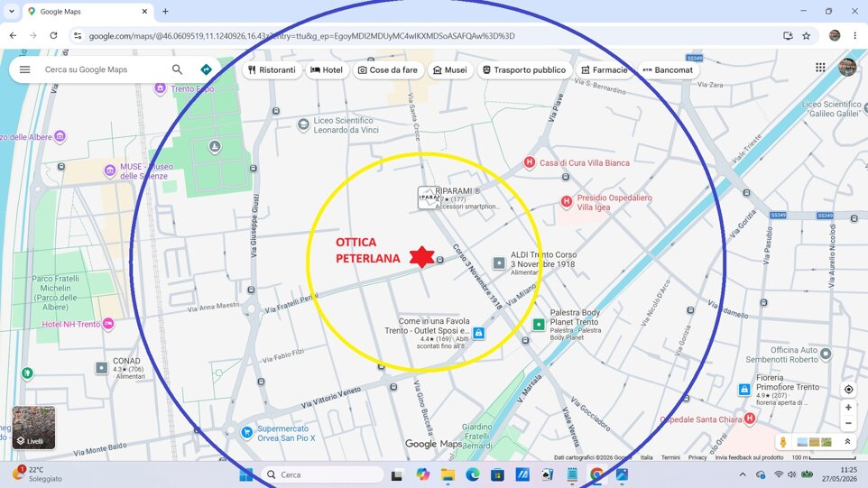This screenshot has width=868, height=488.
Task: Open the Fioreria Primofiore Trento marker
Action: [744, 390]
